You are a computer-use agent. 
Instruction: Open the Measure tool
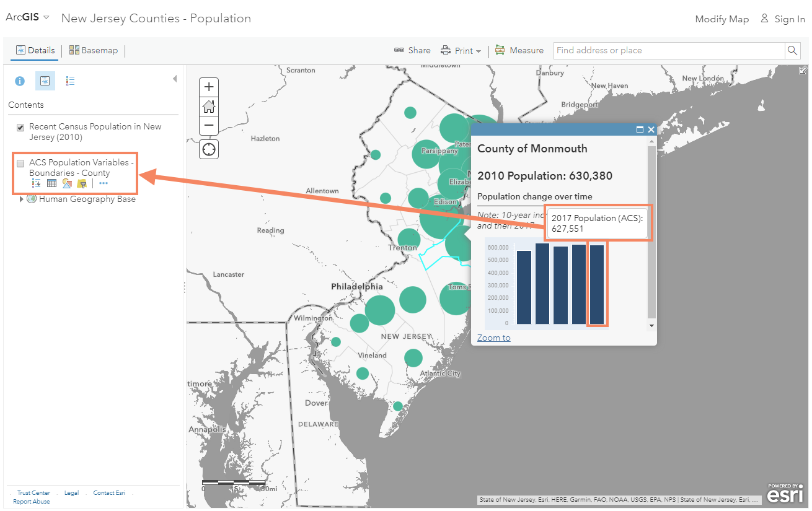click(x=519, y=50)
